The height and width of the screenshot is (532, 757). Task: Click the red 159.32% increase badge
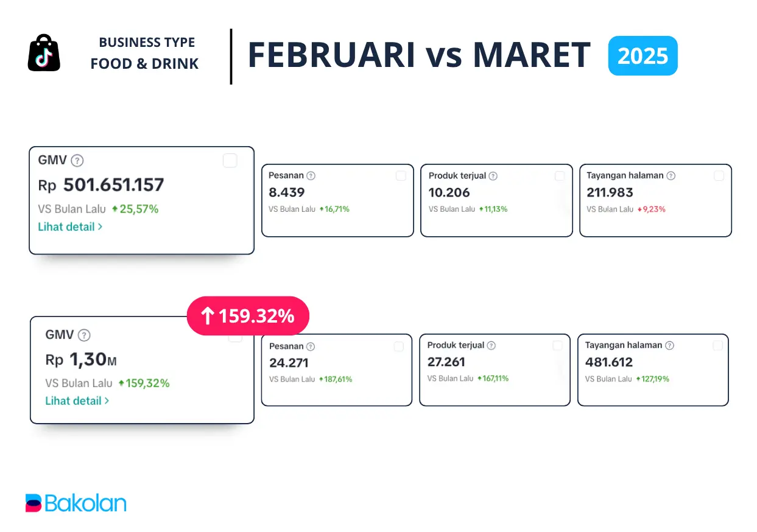pyautogui.click(x=248, y=316)
